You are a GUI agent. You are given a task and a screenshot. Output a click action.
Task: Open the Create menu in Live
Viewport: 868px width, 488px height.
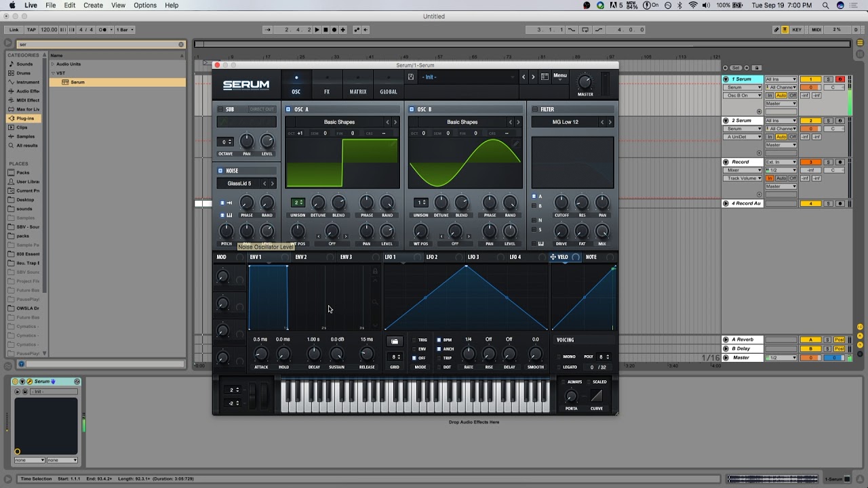click(x=93, y=5)
